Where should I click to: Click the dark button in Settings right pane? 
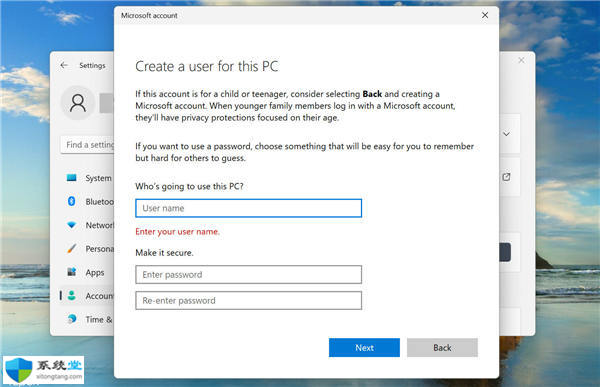[x=505, y=252]
